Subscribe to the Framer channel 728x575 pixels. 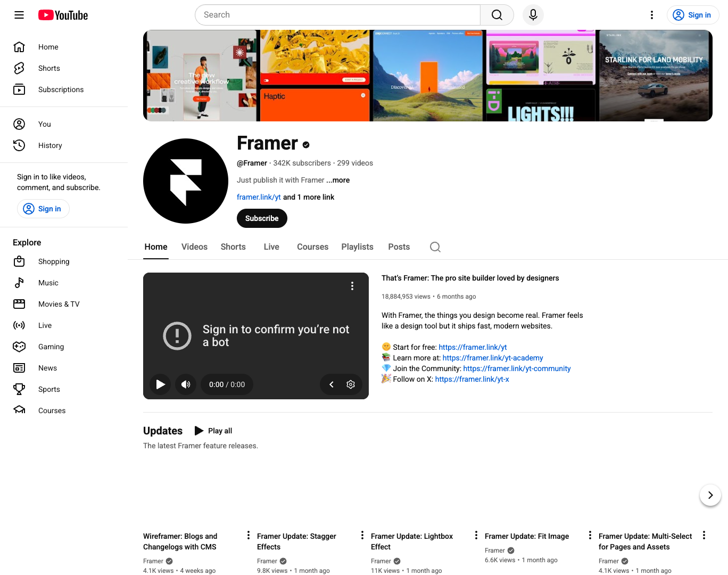tap(261, 218)
